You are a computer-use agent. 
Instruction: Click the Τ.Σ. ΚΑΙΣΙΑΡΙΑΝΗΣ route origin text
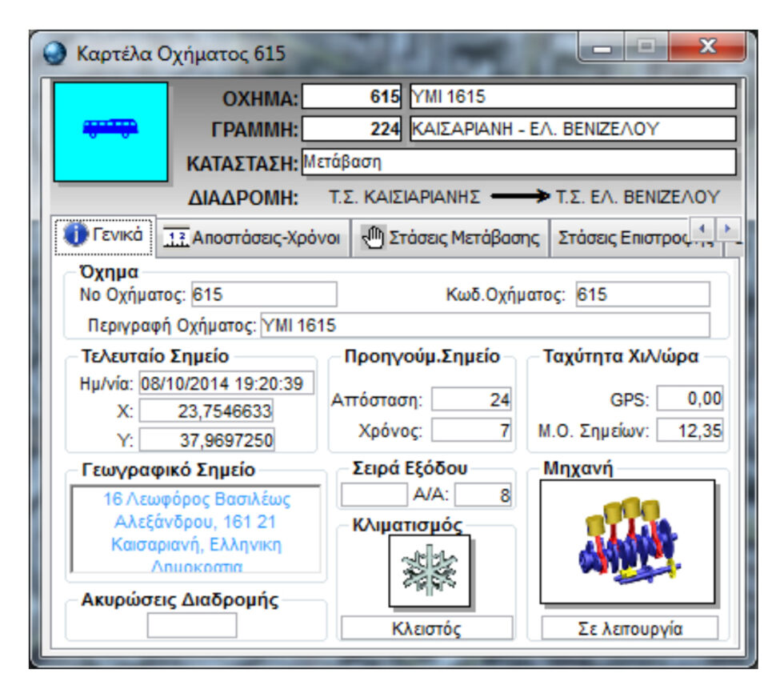[x=405, y=197]
